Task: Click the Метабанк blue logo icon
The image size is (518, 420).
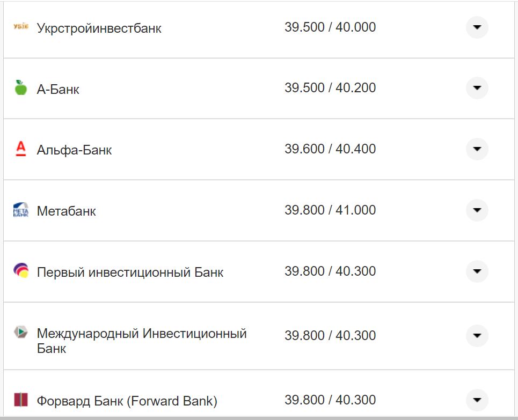Action: [19, 210]
